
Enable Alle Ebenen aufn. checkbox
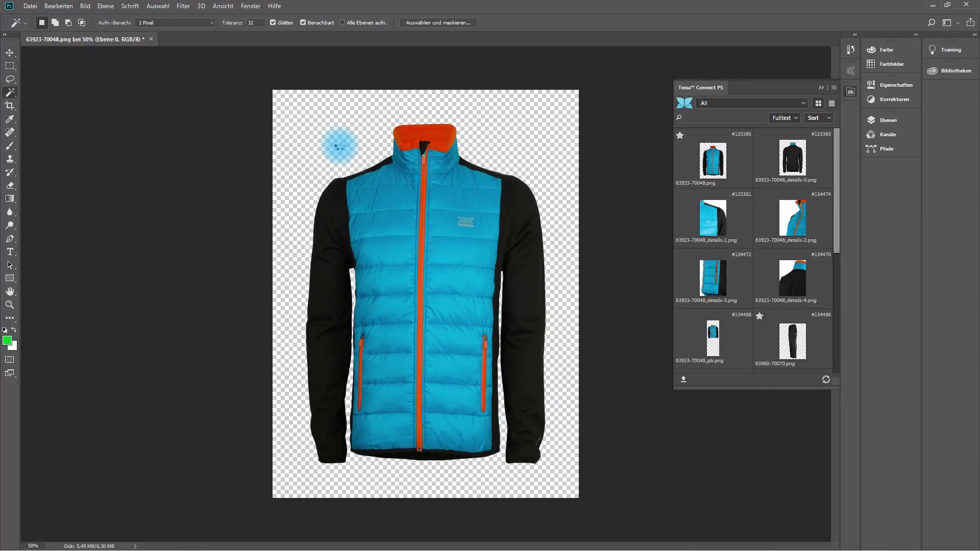[x=342, y=22]
